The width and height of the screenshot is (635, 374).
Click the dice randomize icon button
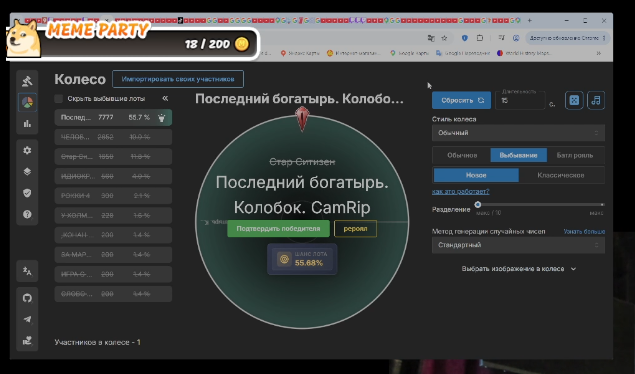tap(574, 100)
